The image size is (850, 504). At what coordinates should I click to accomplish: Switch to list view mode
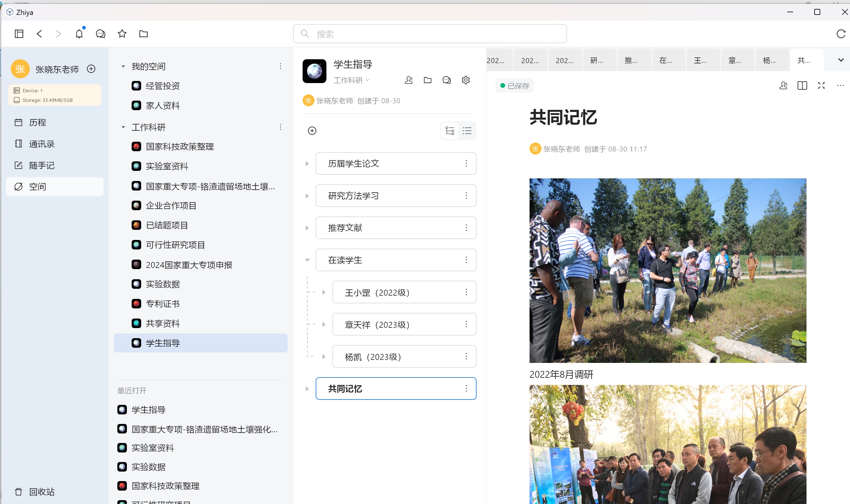(x=467, y=131)
